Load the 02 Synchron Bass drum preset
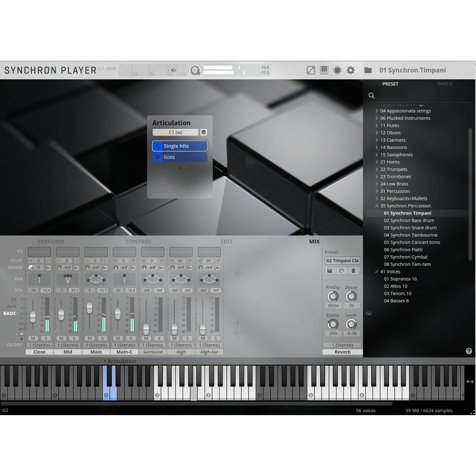476x476 pixels. [x=409, y=220]
